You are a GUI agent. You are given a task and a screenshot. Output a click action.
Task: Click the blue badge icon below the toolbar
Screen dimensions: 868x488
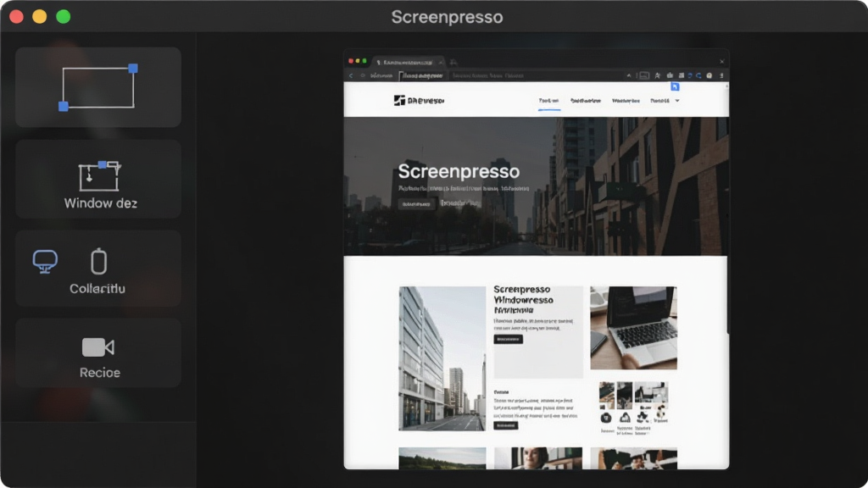pos(675,87)
